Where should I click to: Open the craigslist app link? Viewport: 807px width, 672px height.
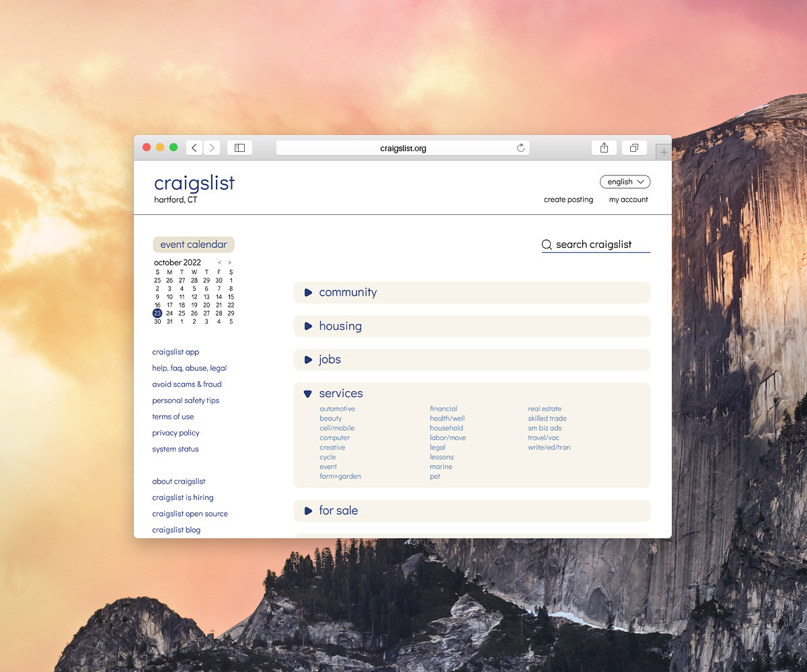176,352
